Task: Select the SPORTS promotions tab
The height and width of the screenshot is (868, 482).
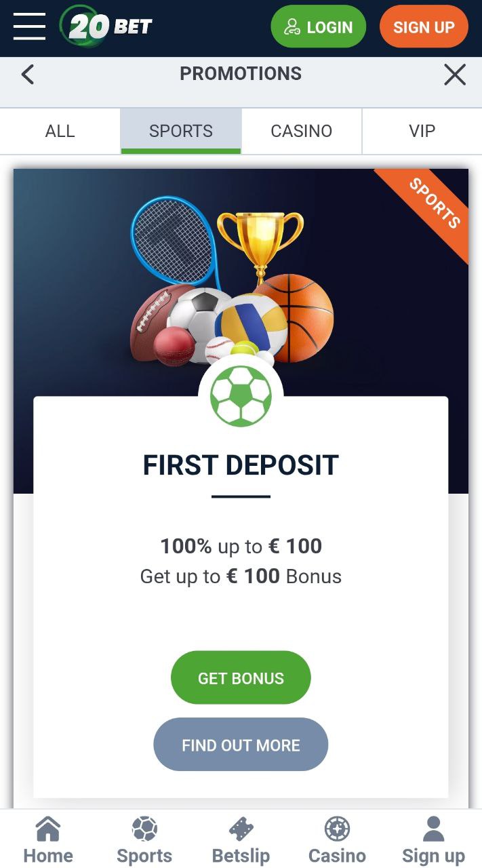Action: [x=181, y=131]
